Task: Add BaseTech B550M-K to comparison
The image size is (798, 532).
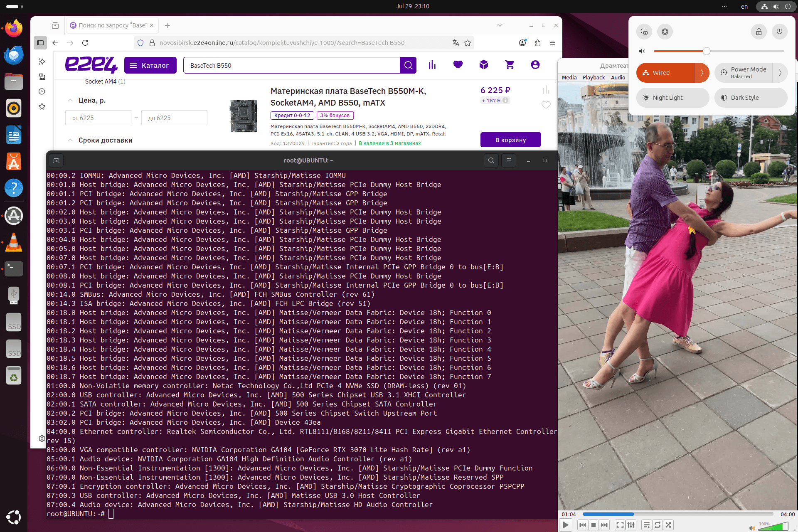Action: 546,90
